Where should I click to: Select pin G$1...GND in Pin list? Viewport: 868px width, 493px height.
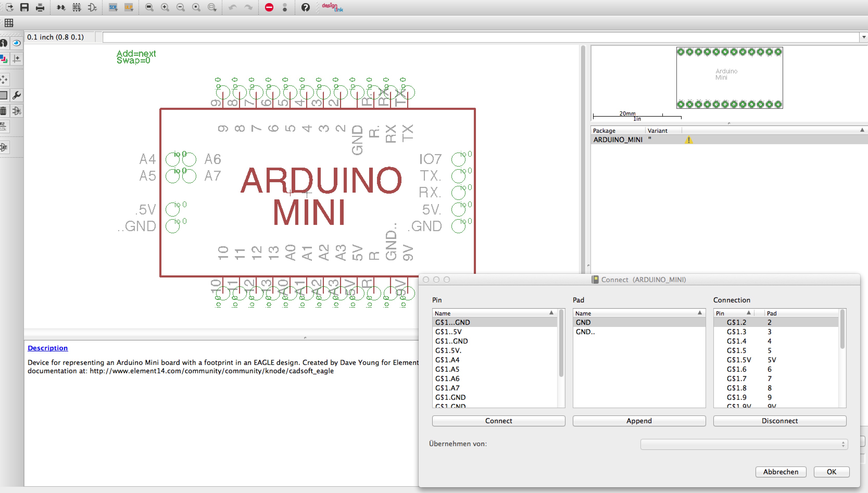[494, 322]
